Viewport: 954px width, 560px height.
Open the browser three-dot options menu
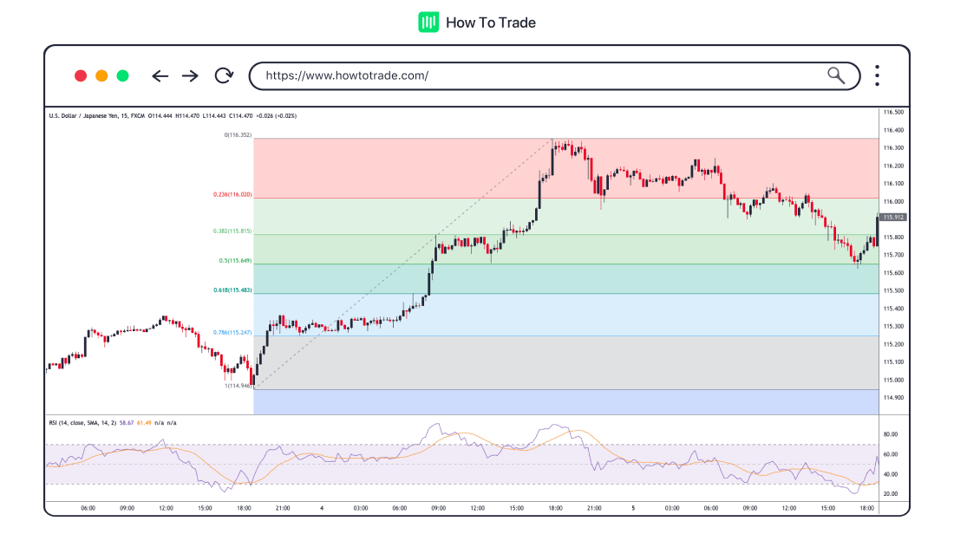[876, 76]
